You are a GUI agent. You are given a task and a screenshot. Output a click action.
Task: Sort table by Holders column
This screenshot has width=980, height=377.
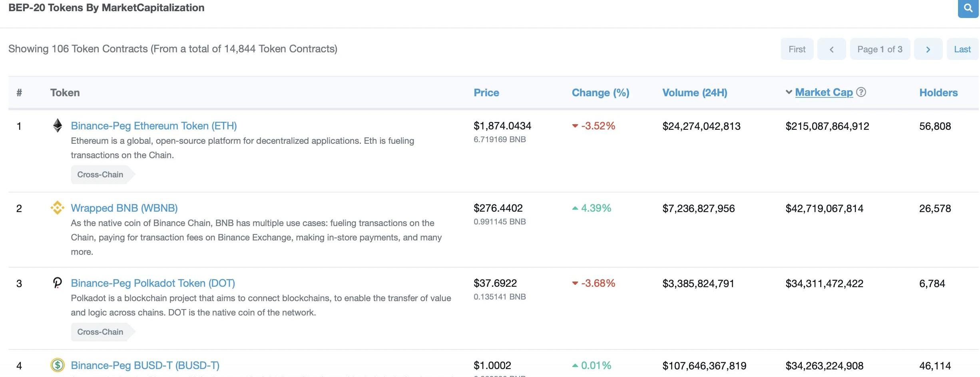tap(938, 93)
